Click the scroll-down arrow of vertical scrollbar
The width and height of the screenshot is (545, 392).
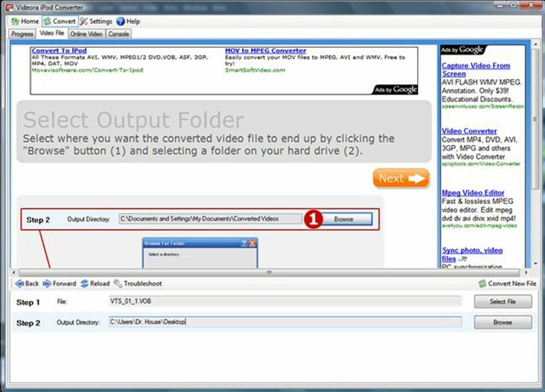coord(535,264)
